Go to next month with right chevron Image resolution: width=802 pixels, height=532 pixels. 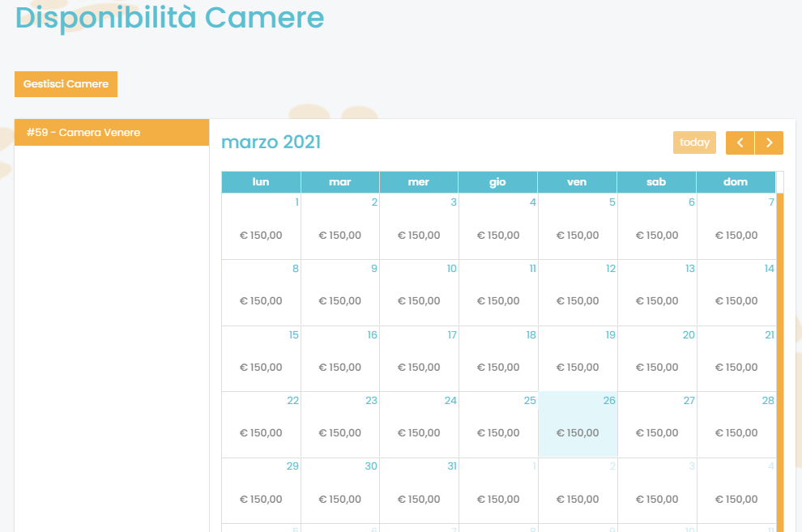(769, 143)
